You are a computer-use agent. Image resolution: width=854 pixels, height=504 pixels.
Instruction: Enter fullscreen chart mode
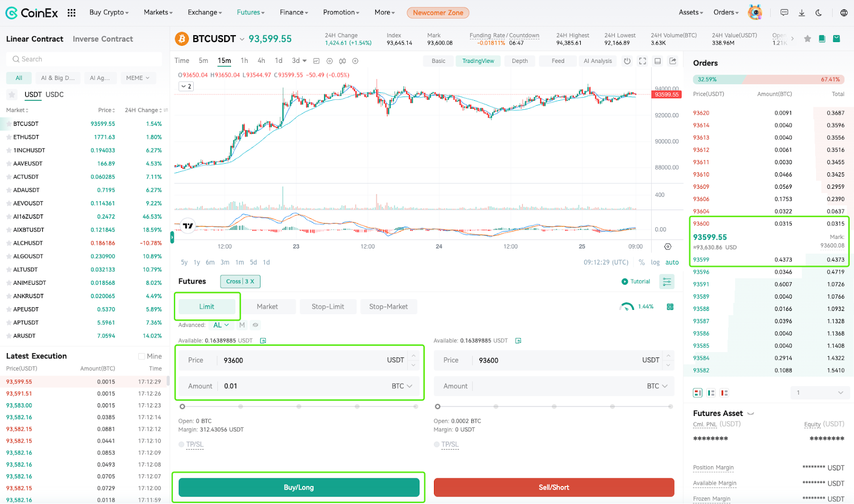[643, 61]
